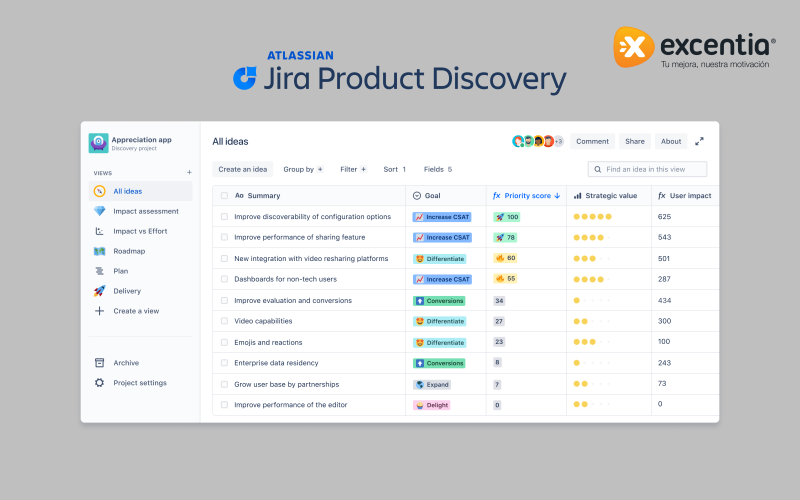Screen dimensions: 800x500
Task: Switch to the Impact assessment view
Action: click(x=140, y=211)
